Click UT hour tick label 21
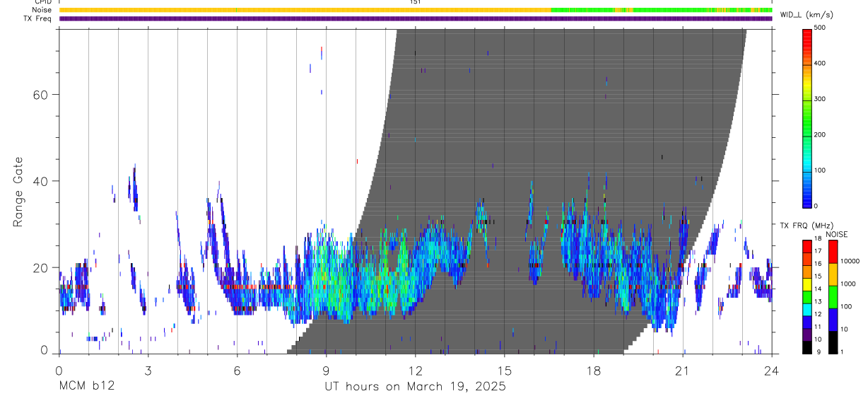This screenshot has width=868, height=401. [x=683, y=370]
